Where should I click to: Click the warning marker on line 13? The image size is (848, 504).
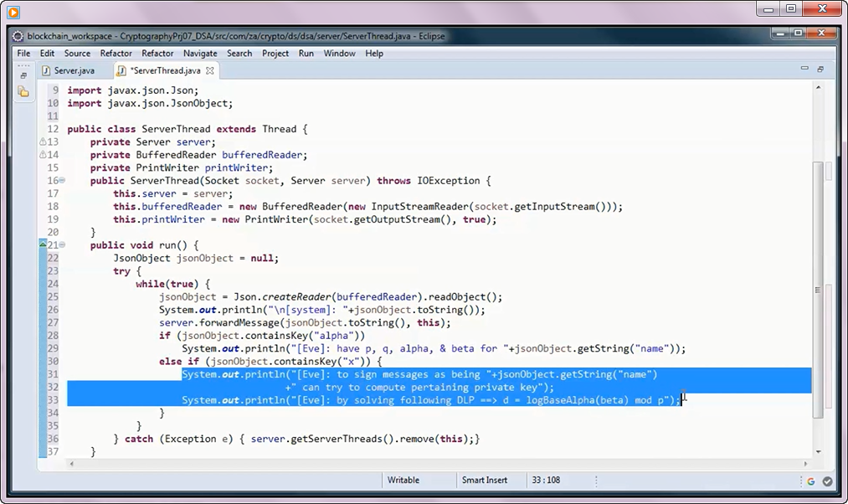click(43, 141)
